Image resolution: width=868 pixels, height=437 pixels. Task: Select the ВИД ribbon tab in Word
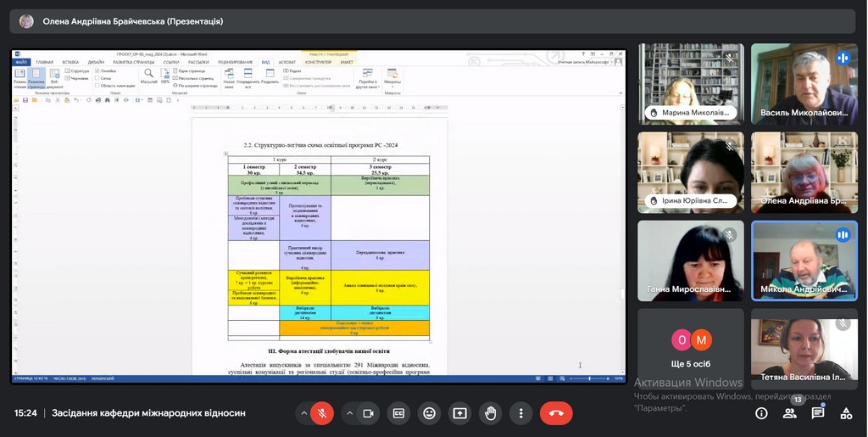coord(265,62)
